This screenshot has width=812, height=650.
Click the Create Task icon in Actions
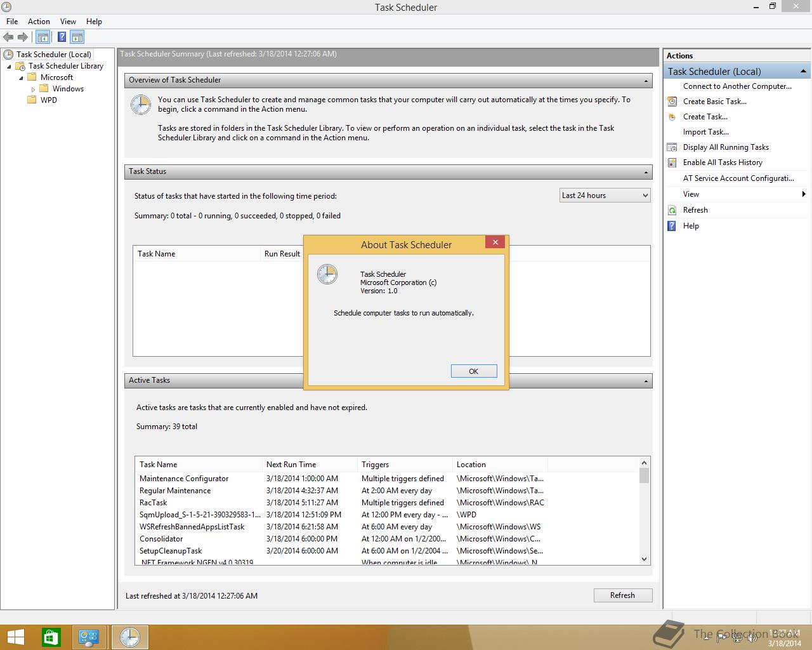tap(672, 117)
